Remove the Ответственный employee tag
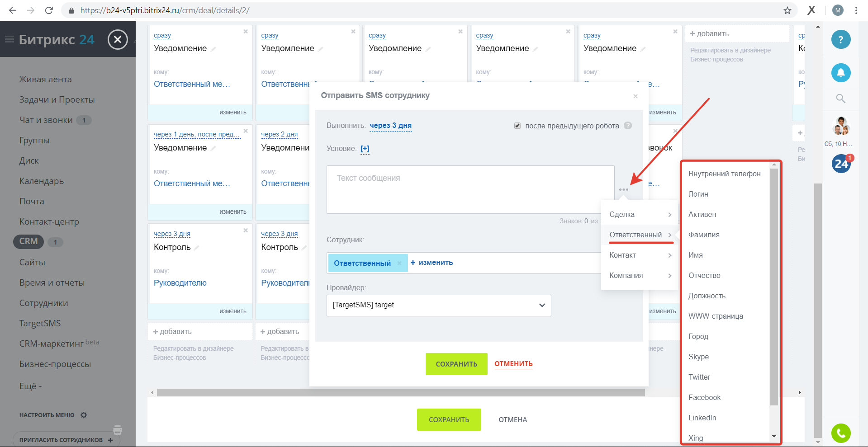 coord(399,263)
